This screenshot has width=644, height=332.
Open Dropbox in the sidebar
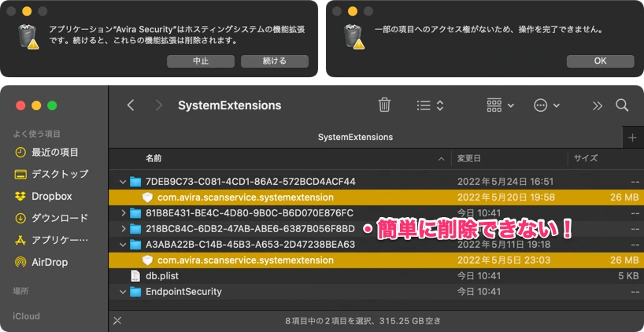point(51,196)
